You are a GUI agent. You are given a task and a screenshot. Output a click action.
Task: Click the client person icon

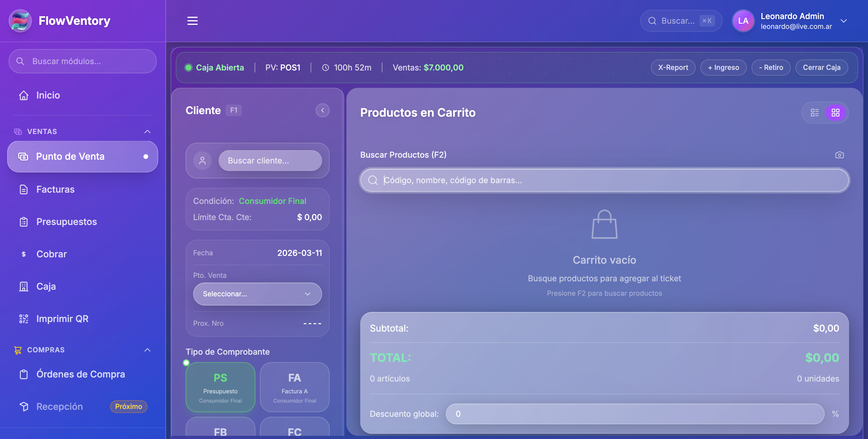202,161
